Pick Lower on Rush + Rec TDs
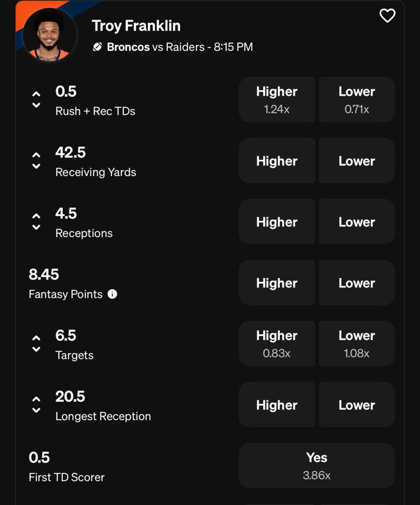 click(x=356, y=99)
